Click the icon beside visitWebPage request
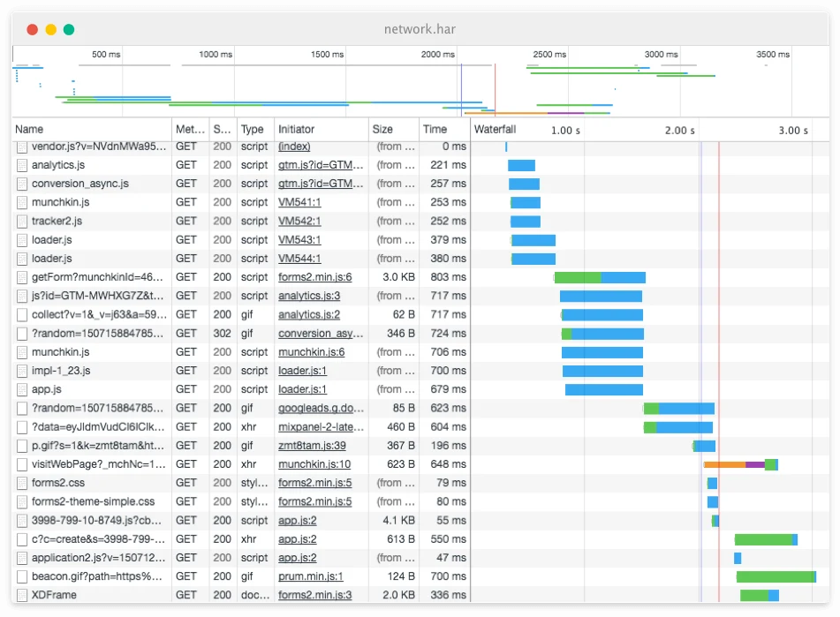Screen dimensions: 840x617 pos(22,464)
